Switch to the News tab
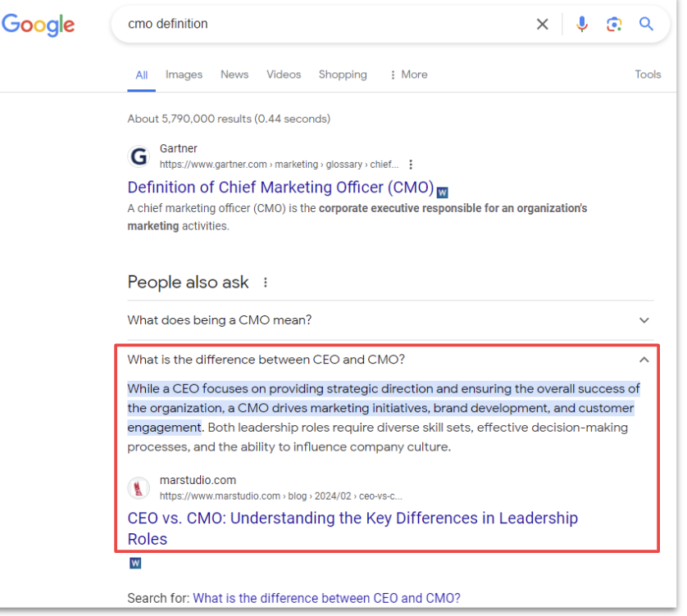The width and height of the screenshot is (687, 616). coord(234,75)
